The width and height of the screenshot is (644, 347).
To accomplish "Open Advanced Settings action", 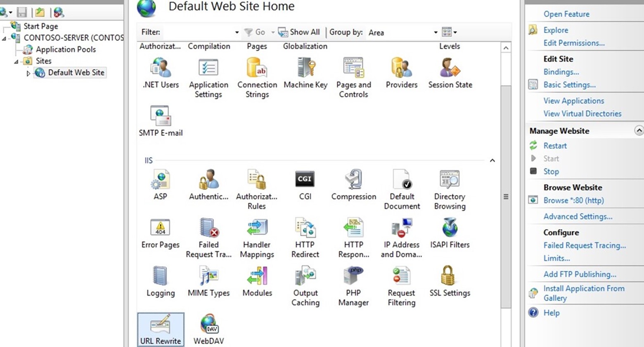I will coord(578,216).
